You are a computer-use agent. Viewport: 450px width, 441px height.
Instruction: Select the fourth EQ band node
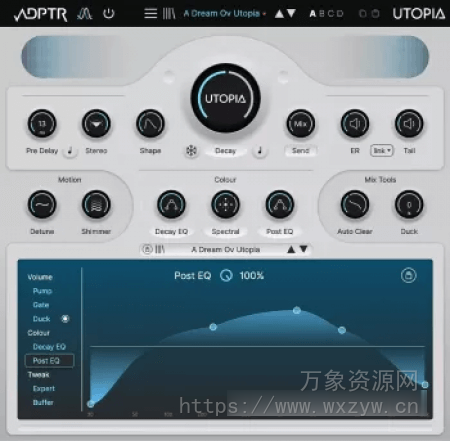[x=342, y=330]
